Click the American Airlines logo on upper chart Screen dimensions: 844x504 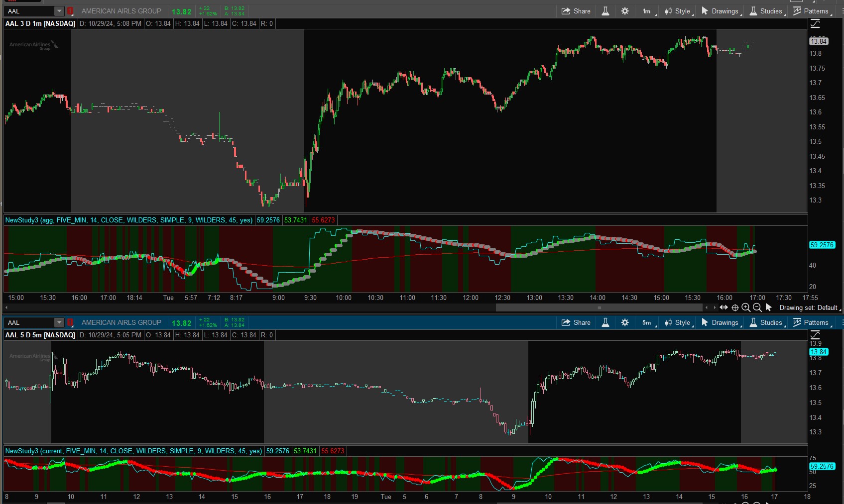click(33, 45)
